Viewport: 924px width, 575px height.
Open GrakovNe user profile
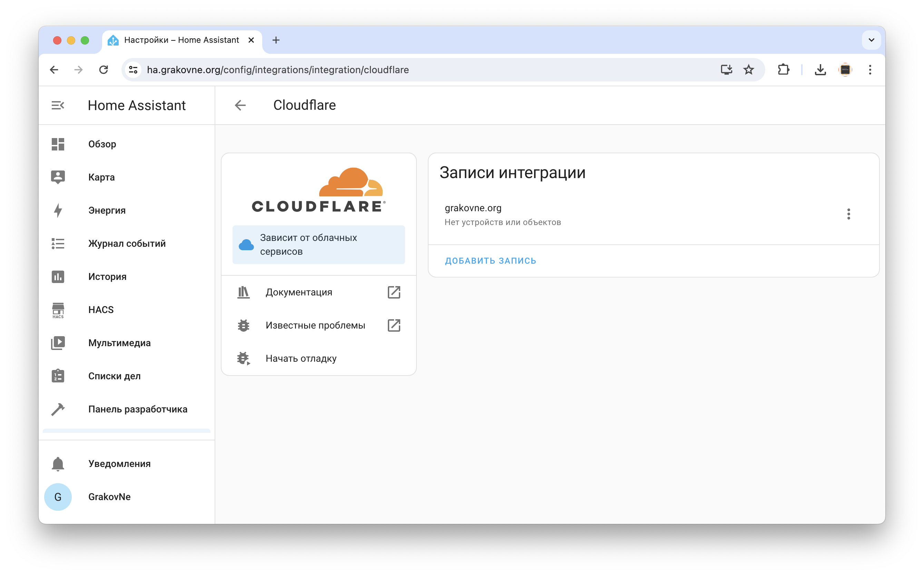pyautogui.click(x=109, y=496)
